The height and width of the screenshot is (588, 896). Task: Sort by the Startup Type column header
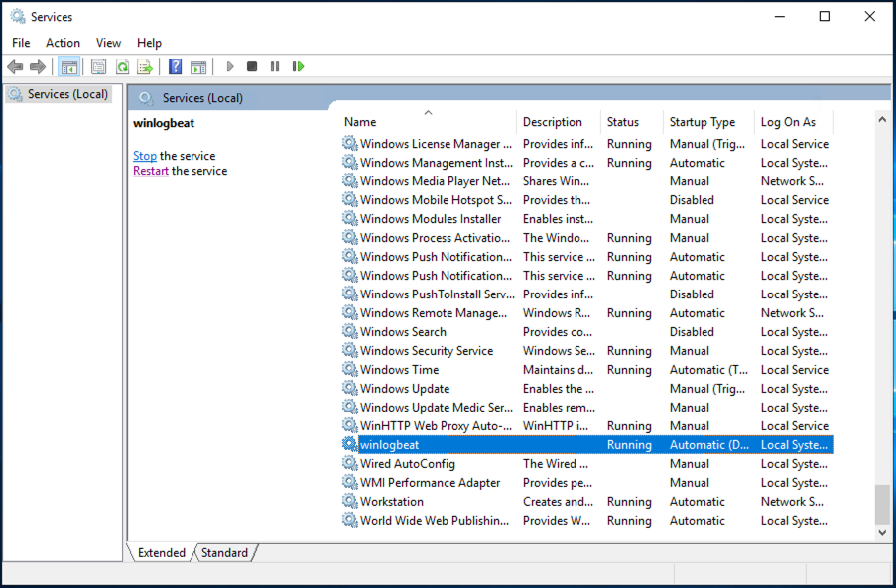tap(702, 122)
